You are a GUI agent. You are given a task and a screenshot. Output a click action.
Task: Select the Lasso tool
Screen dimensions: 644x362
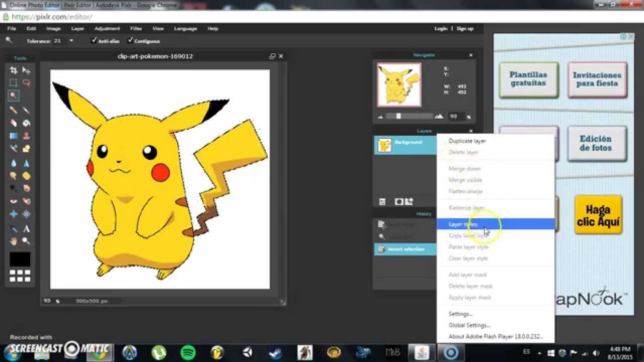tap(26, 83)
